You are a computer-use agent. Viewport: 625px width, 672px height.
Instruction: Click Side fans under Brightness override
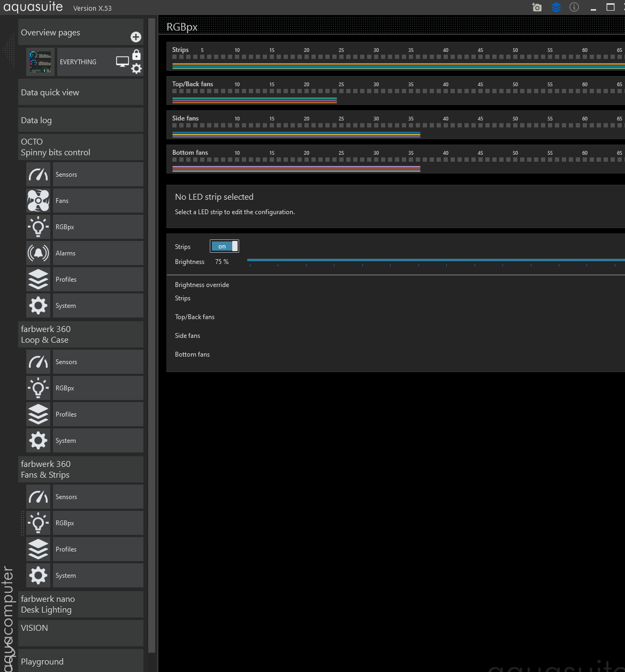coord(187,336)
